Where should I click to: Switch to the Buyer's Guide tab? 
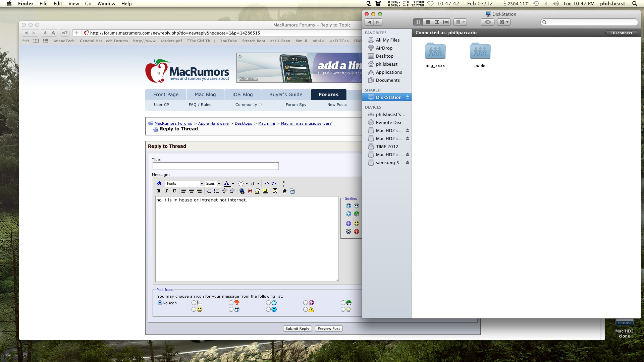(286, 95)
